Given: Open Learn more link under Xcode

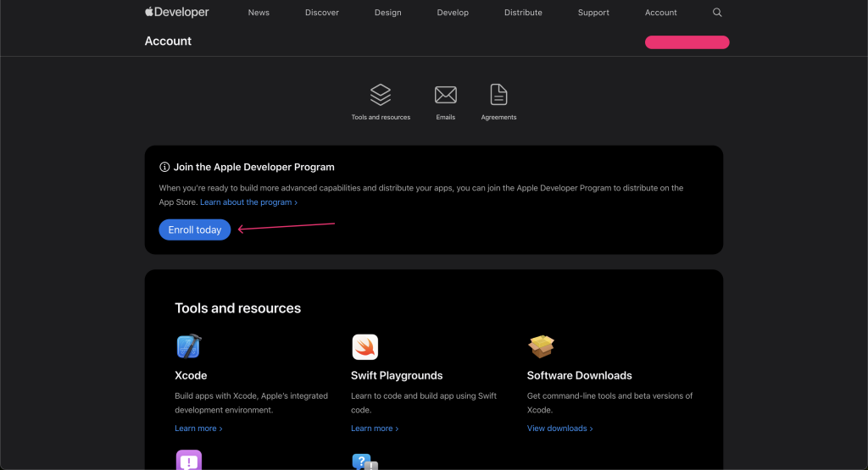Looking at the screenshot, I should [x=198, y=429].
